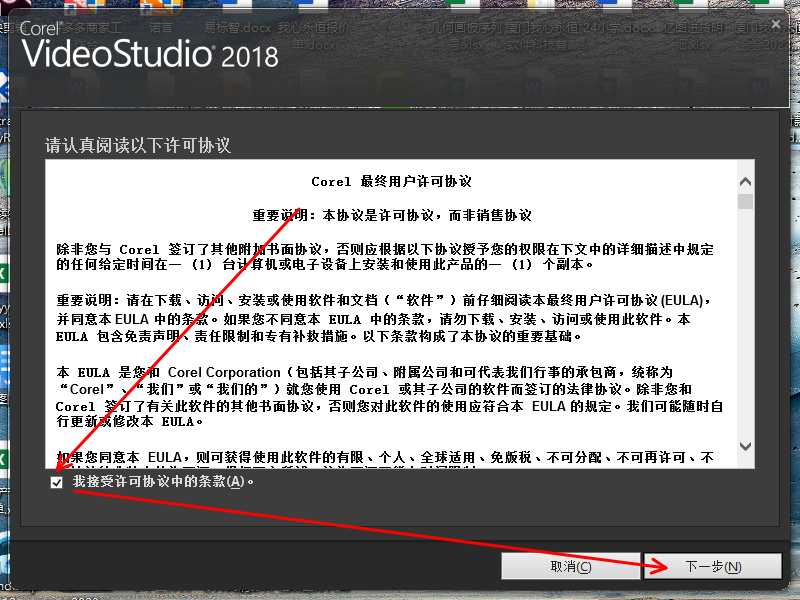Image resolution: width=800 pixels, height=600 pixels.
Task: Click the license scrollbar down arrow
Action: (x=745, y=446)
